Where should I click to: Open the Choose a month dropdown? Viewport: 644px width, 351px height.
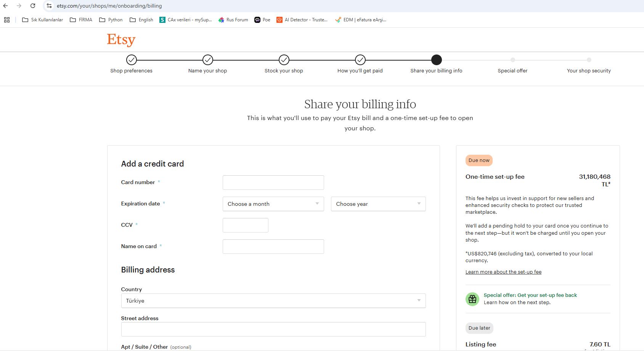point(273,204)
